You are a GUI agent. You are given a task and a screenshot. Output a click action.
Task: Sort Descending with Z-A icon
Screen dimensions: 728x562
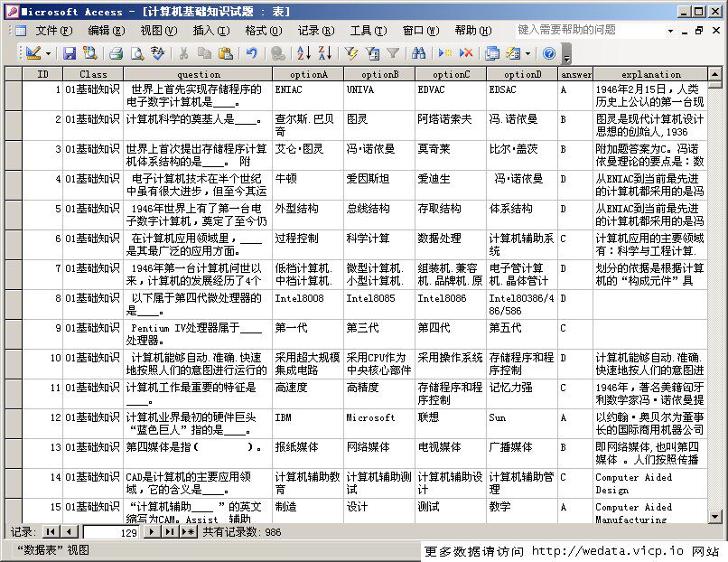(x=325, y=53)
